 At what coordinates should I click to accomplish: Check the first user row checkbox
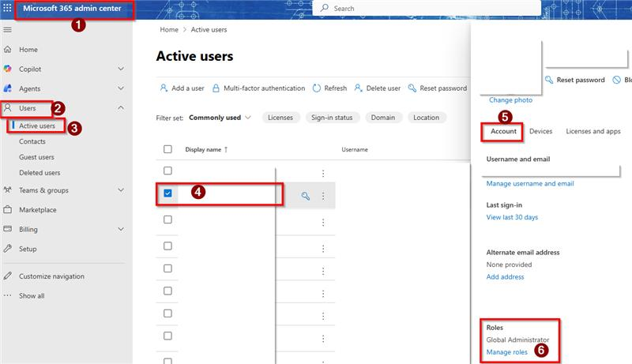167,171
